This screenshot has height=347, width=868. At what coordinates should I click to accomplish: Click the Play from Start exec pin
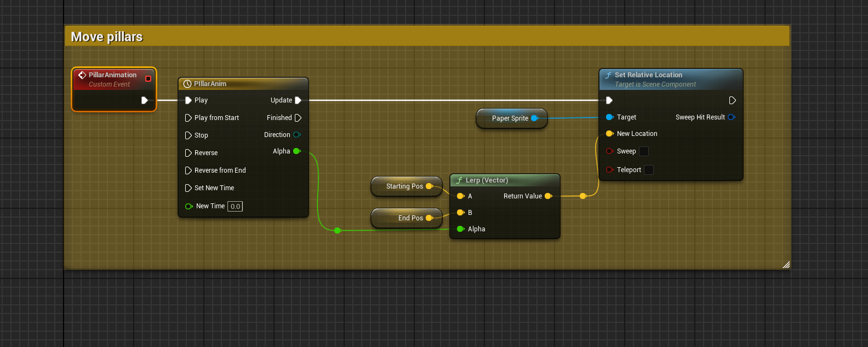coord(189,118)
